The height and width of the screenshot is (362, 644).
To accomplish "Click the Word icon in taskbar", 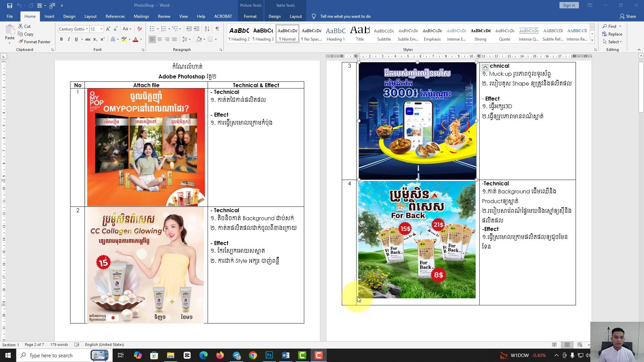I will tap(286, 355).
